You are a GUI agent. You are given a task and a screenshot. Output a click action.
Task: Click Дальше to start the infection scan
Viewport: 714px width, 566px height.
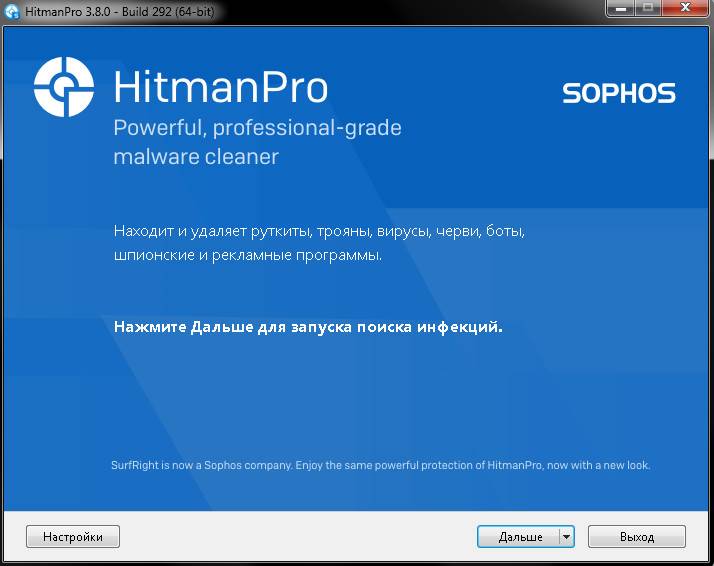coord(520,536)
